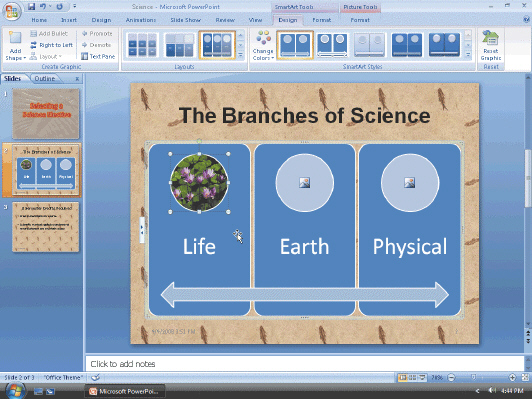
Task: Open the SmartArt text pane side handle
Action: [x=142, y=230]
